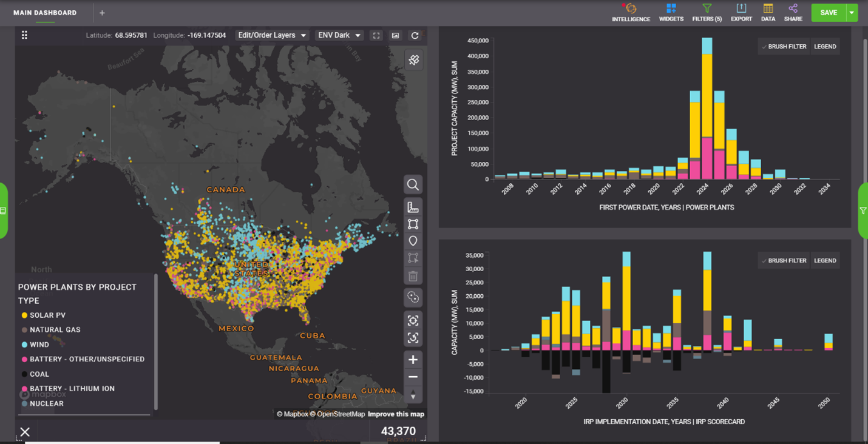
Task: Expand the Edit/Order Layers dropdown
Action: pyautogui.click(x=271, y=36)
